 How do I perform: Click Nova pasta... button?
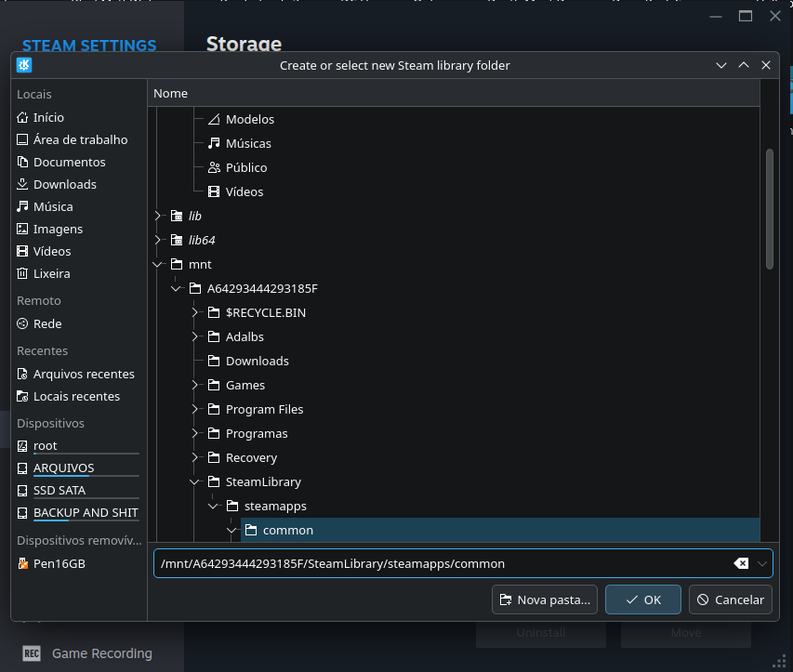click(x=544, y=600)
